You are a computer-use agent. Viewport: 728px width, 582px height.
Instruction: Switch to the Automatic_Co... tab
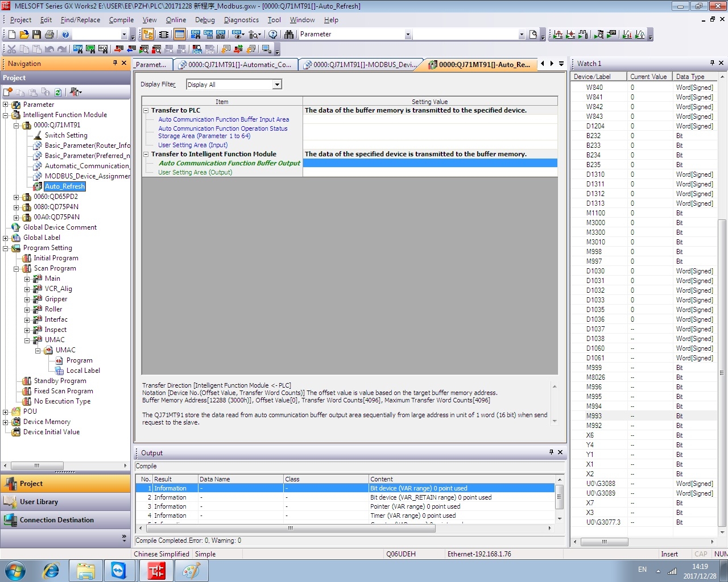(237, 65)
